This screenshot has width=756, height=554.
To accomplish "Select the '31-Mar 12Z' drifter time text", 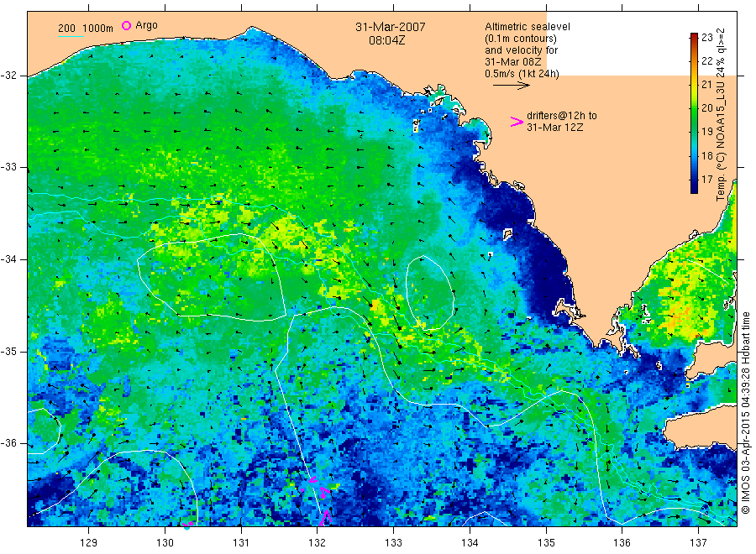I will coord(554,128).
